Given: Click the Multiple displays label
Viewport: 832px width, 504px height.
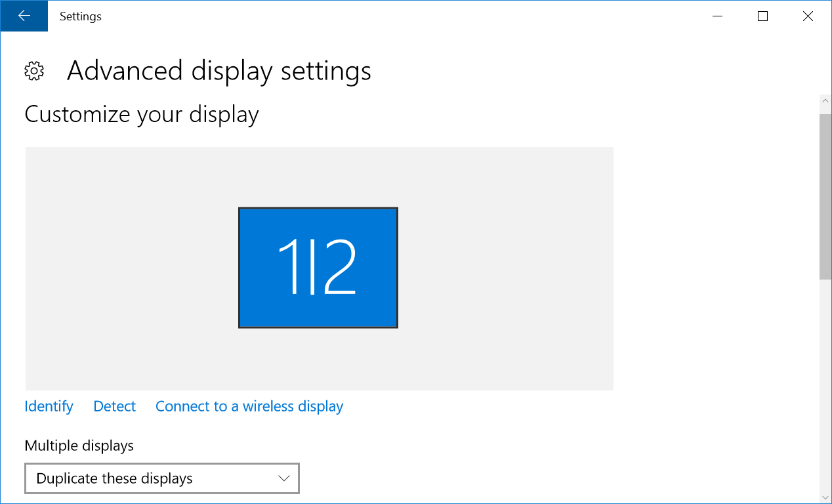Looking at the screenshot, I should [x=79, y=446].
